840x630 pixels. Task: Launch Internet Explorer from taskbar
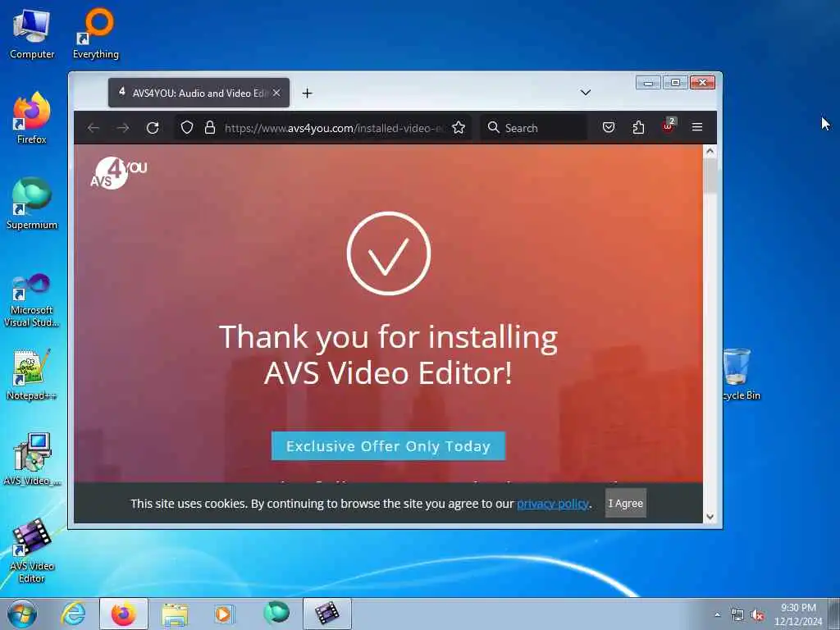point(73,614)
